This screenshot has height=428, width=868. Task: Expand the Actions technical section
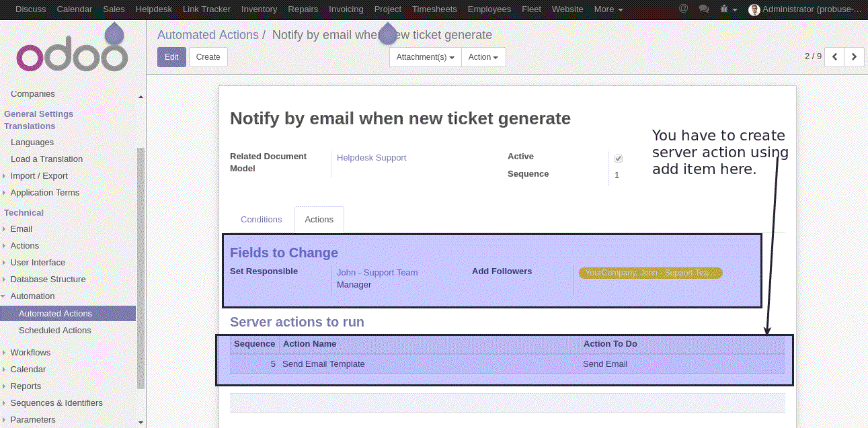[x=25, y=245]
